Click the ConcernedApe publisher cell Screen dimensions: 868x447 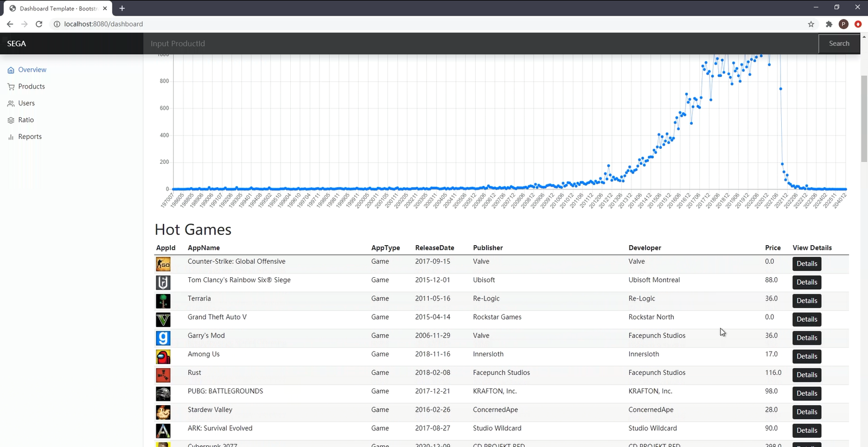click(495, 410)
